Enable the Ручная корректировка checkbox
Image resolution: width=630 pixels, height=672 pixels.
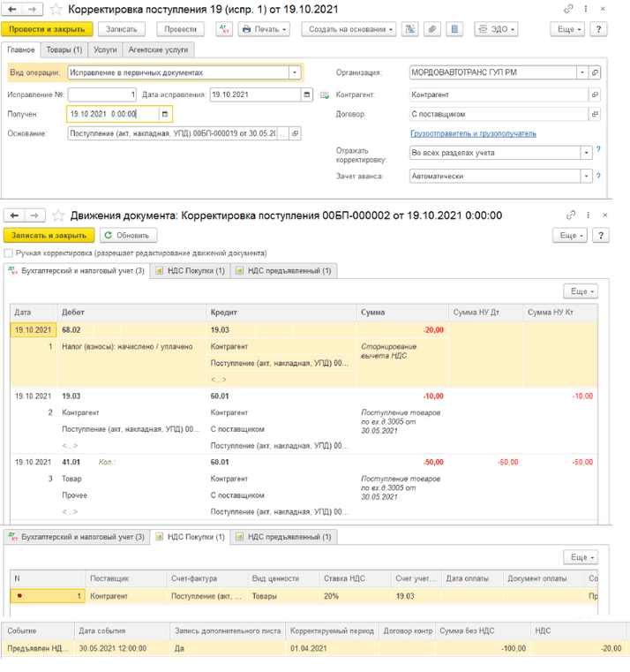point(9,253)
